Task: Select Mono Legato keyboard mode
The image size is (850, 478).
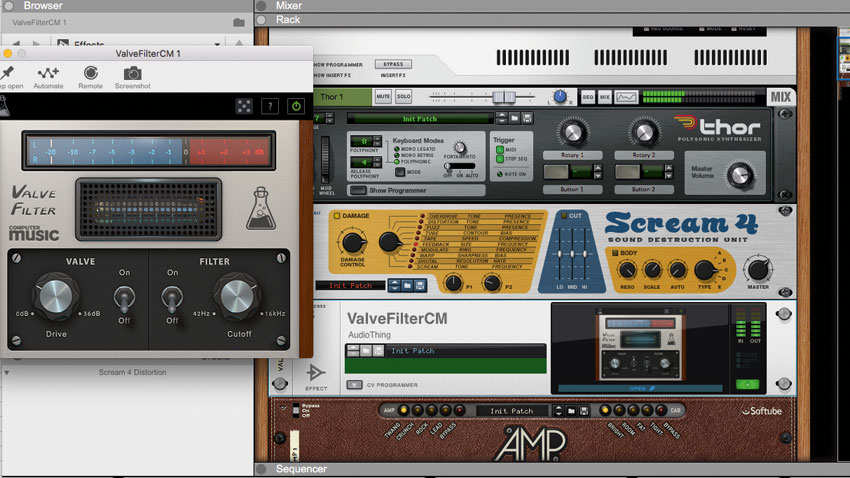Action: (396, 148)
